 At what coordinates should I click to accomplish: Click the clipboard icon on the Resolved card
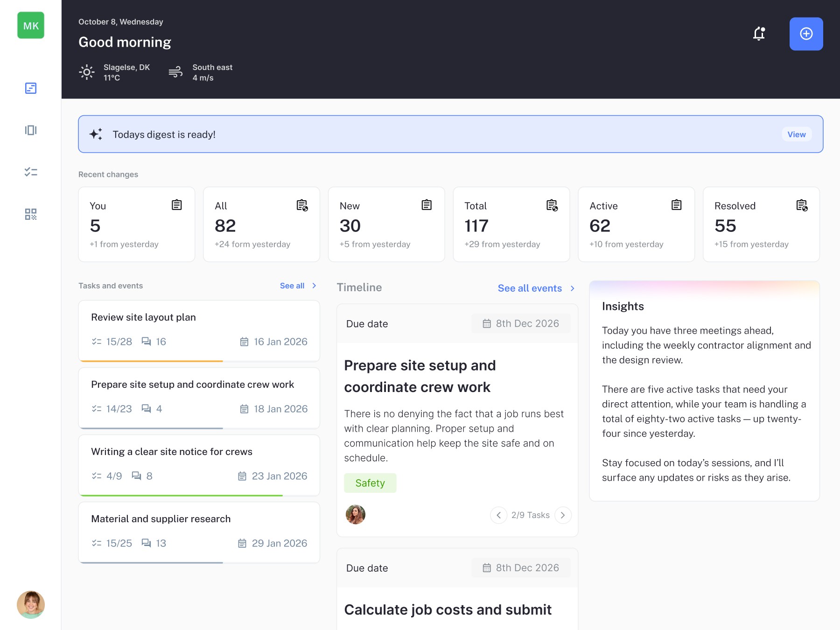tap(801, 206)
